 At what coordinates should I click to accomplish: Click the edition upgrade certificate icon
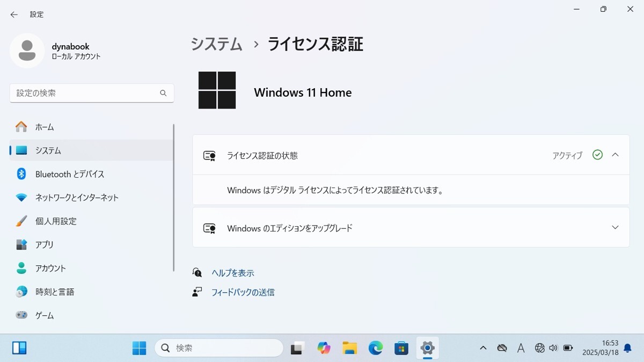point(209,228)
